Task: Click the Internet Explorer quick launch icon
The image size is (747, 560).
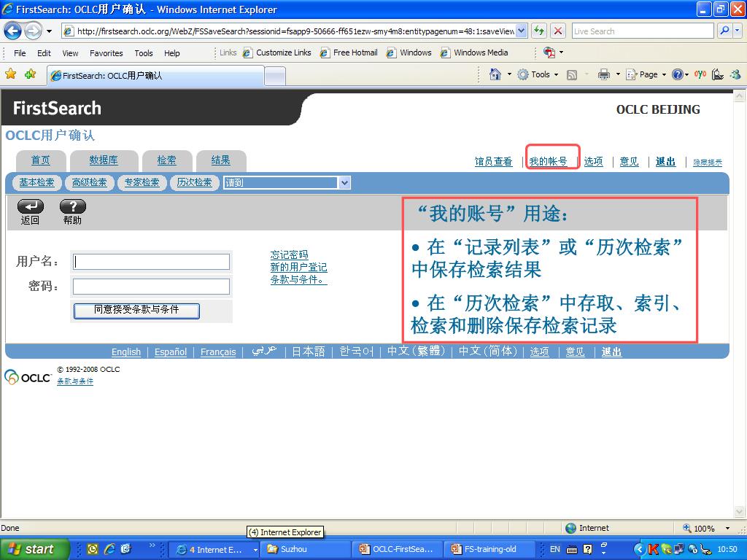Action: [109, 549]
